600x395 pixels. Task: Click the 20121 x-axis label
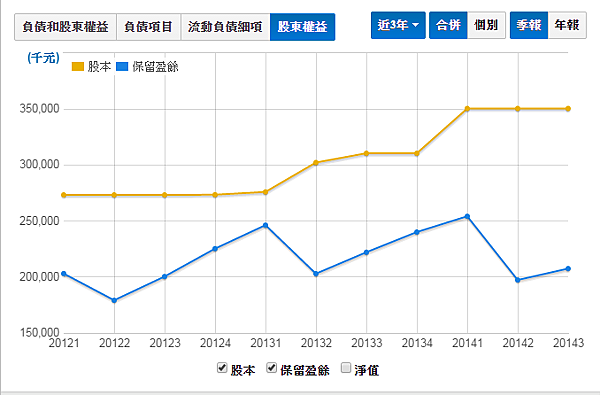(x=64, y=343)
